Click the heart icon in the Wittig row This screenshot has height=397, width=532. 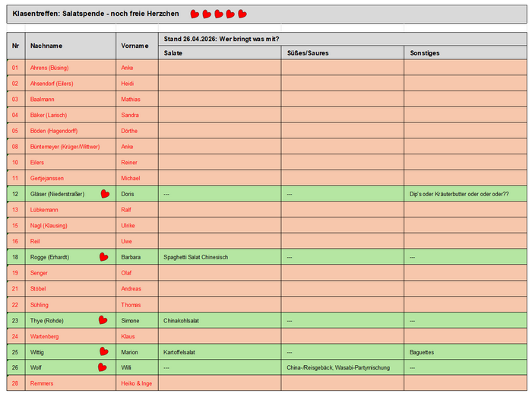coord(104,352)
